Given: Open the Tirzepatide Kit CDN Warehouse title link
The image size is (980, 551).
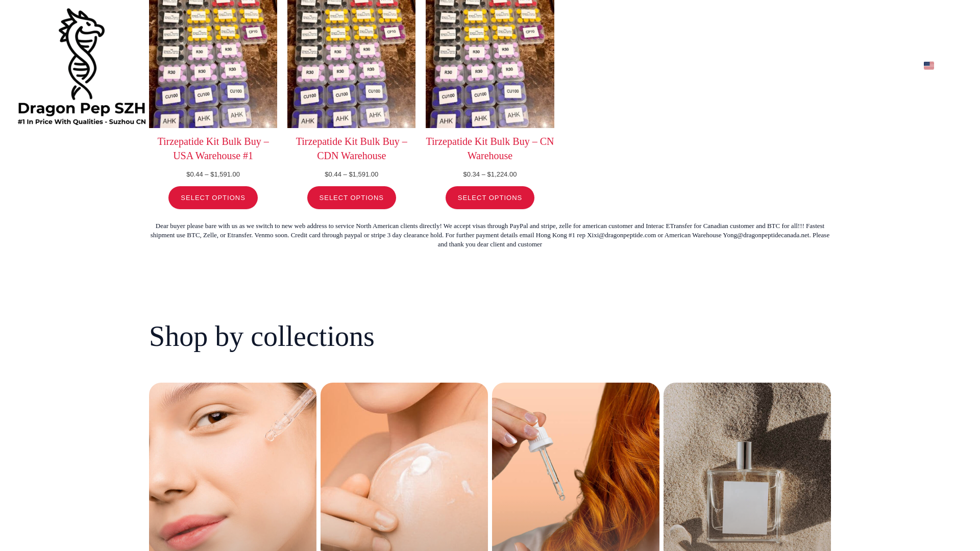Looking at the screenshot, I should (351, 148).
